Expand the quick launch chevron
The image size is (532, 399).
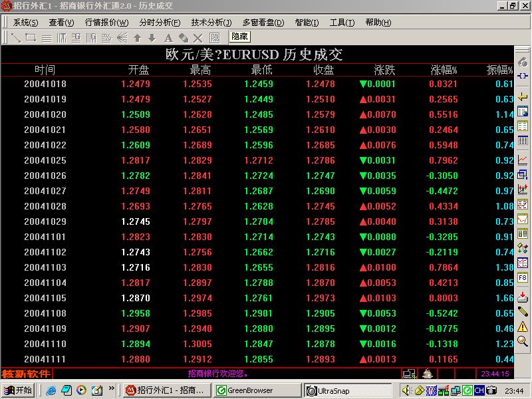tap(111, 388)
